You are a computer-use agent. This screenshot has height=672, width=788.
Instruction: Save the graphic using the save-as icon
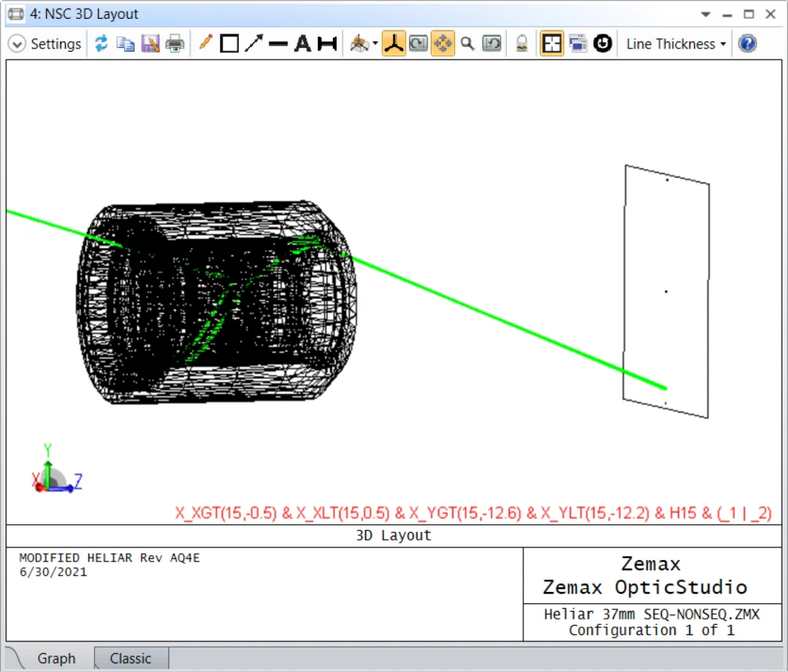click(150, 44)
